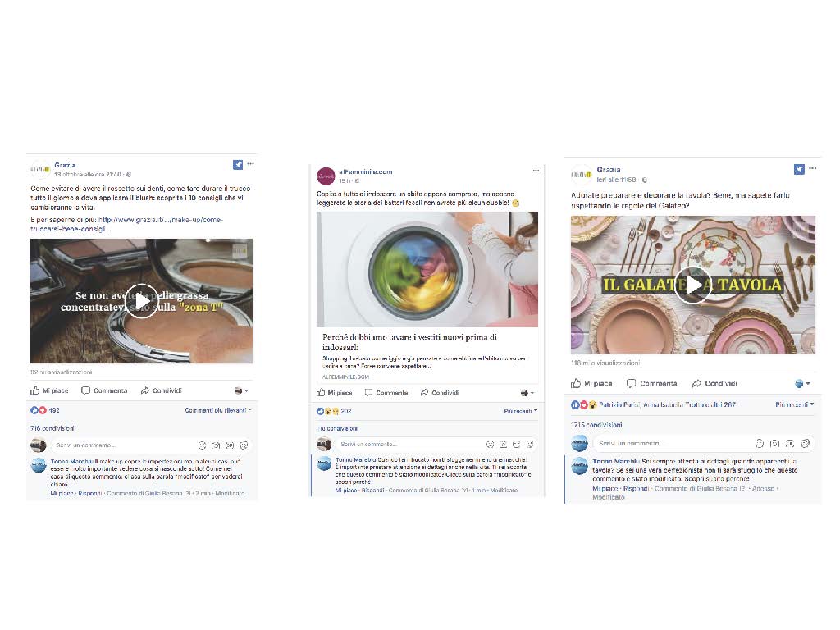Click Mi piace on the right Grazia post
This screenshot has width=840, height=630.
[x=591, y=384]
